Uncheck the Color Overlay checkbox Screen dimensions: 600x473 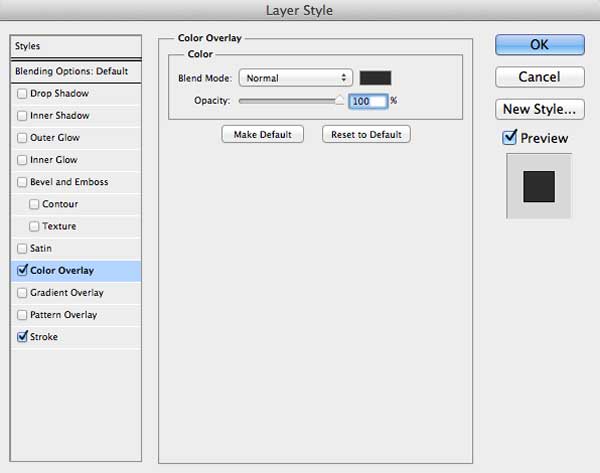[22, 270]
